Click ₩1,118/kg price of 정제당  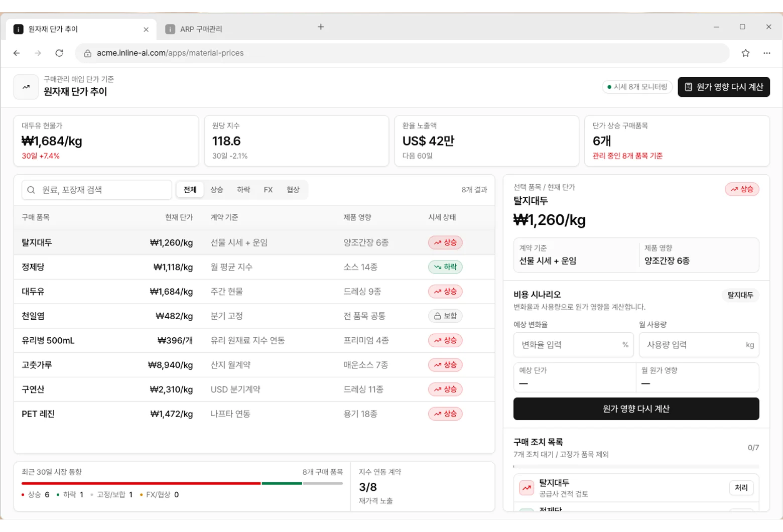(x=173, y=268)
